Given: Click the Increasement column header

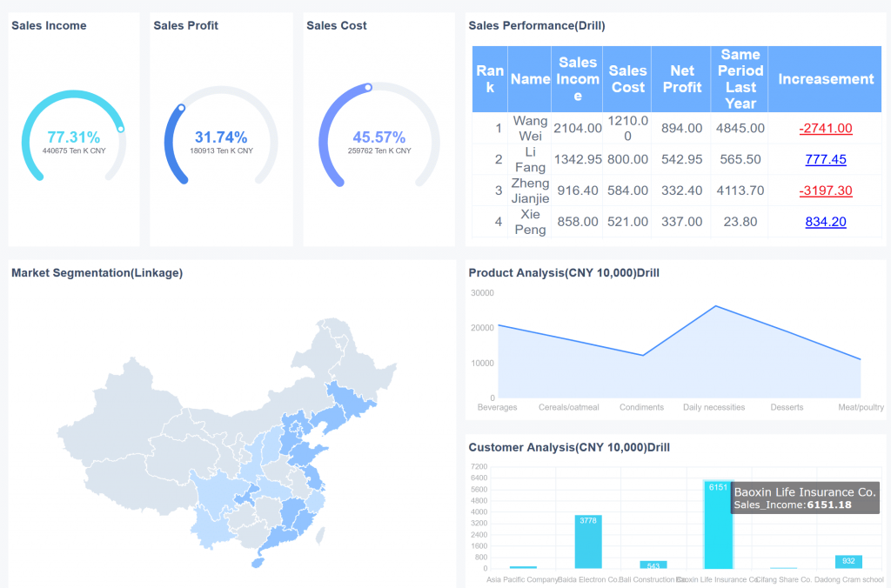Looking at the screenshot, I should coord(825,79).
